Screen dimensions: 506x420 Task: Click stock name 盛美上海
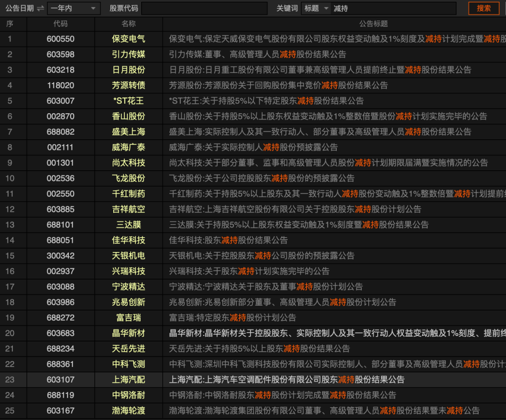click(x=128, y=132)
